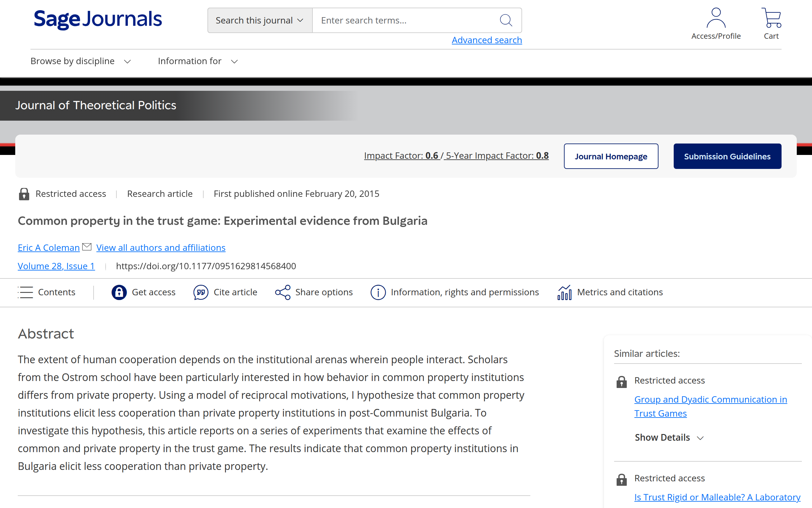Click the Journal Homepage button

pyautogui.click(x=611, y=156)
